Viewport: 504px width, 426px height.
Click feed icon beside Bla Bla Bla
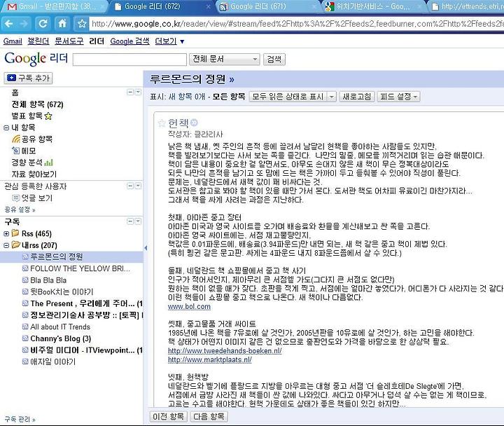pos(25,280)
